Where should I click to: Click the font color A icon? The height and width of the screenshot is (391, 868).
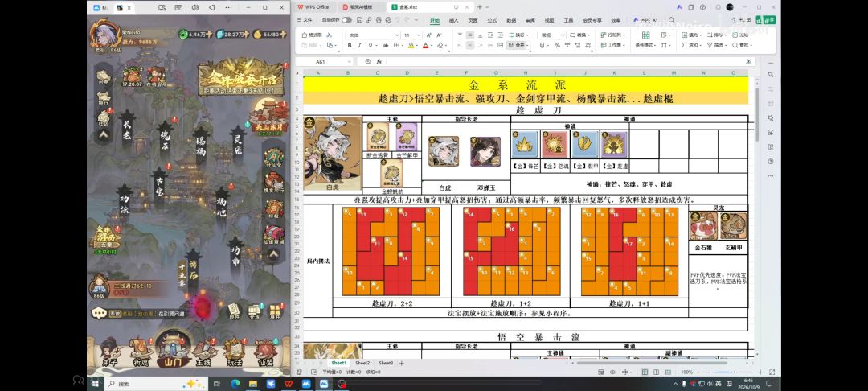click(x=425, y=45)
